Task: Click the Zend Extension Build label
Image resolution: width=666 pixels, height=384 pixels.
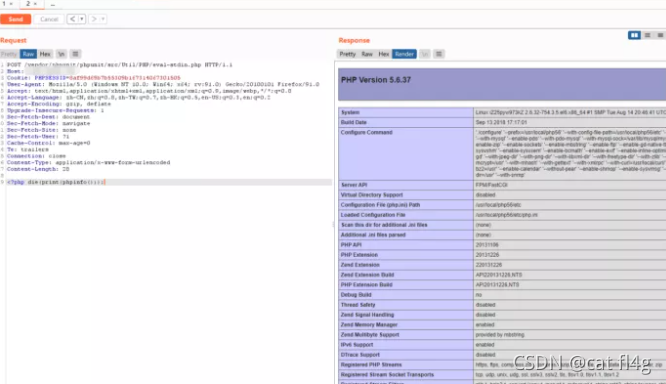Action: pos(367,275)
